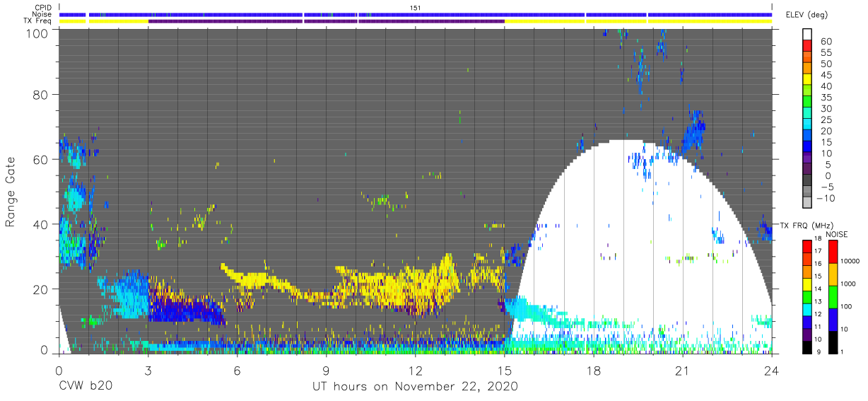868x401 pixels.
Task: Click the 3 tick on the UT hours axis
Action: pos(148,371)
